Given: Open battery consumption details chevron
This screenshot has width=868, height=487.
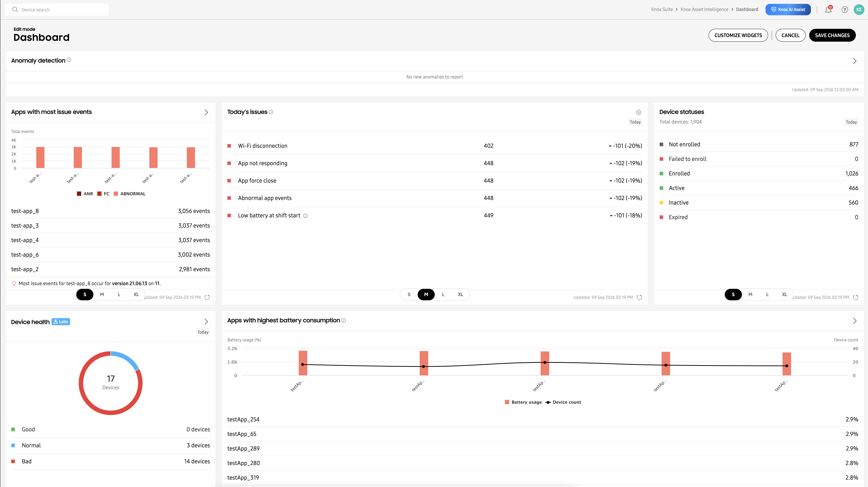Looking at the screenshot, I should pyautogui.click(x=855, y=321).
